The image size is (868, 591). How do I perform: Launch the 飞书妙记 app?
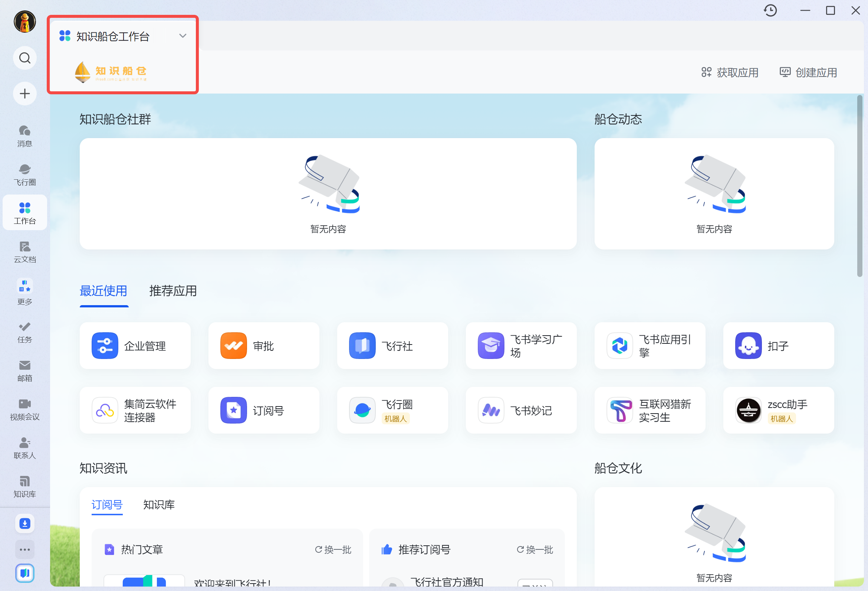pos(521,411)
